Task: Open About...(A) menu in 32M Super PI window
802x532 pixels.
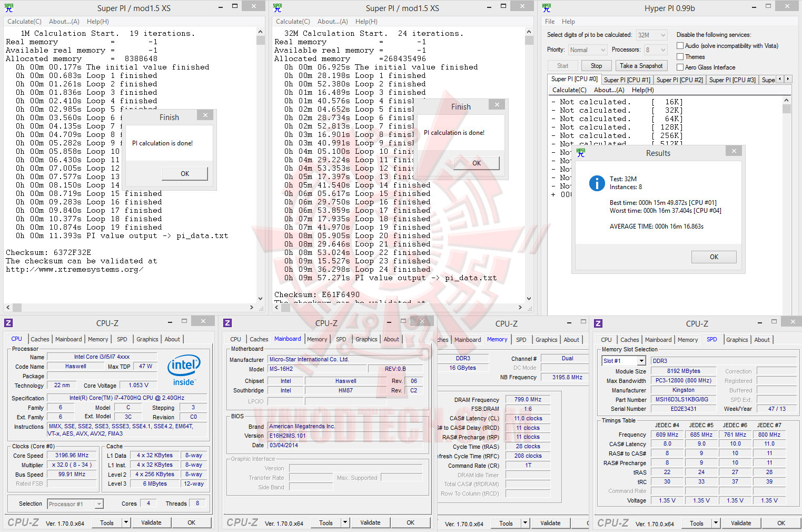Action: [332, 22]
